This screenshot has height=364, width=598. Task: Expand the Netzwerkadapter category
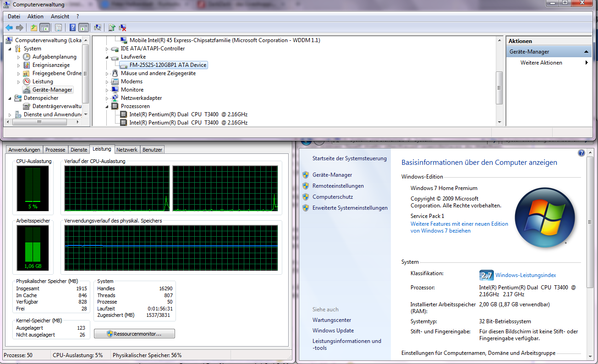point(108,98)
